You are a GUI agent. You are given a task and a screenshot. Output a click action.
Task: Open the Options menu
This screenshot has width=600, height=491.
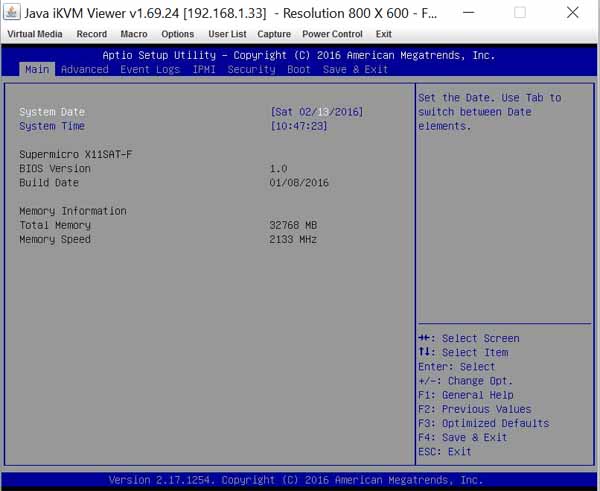point(178,34)
